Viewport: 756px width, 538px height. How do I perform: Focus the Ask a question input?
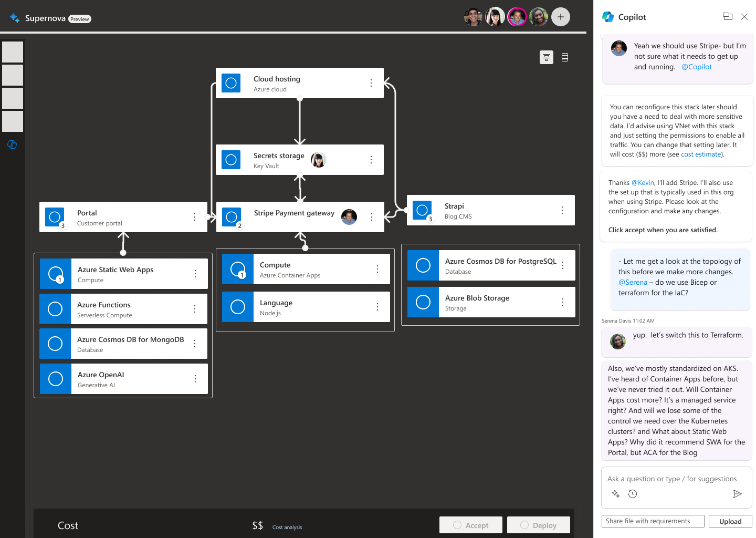pos(677,479)
